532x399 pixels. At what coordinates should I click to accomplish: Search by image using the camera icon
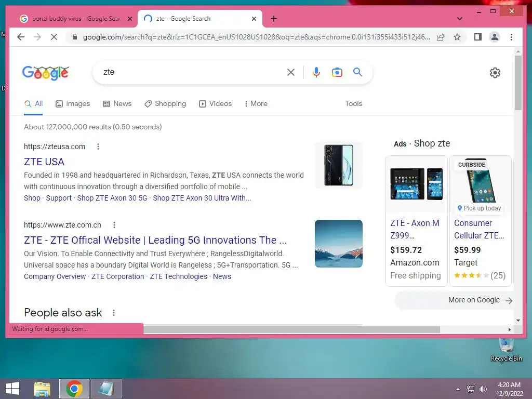[x=337, y=72]
